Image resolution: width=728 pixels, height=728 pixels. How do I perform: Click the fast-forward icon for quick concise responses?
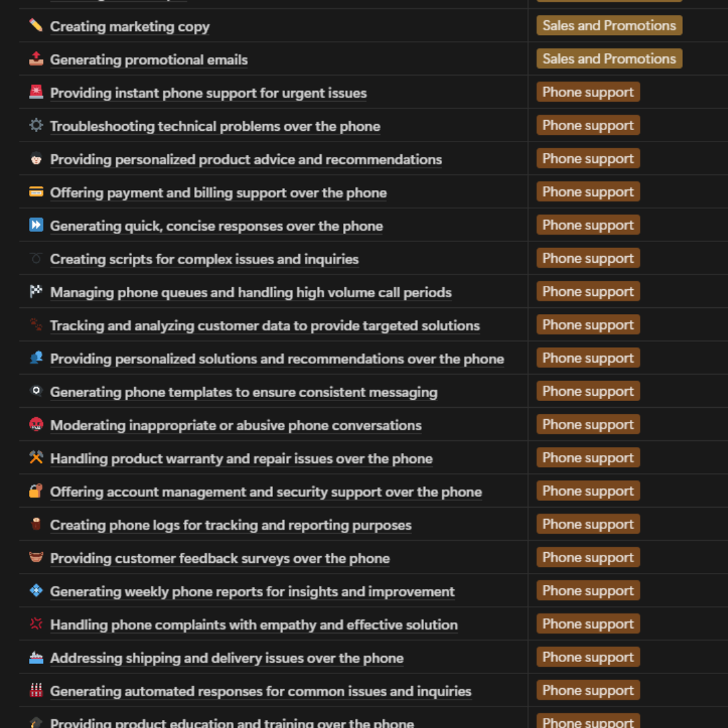point(36,224)
